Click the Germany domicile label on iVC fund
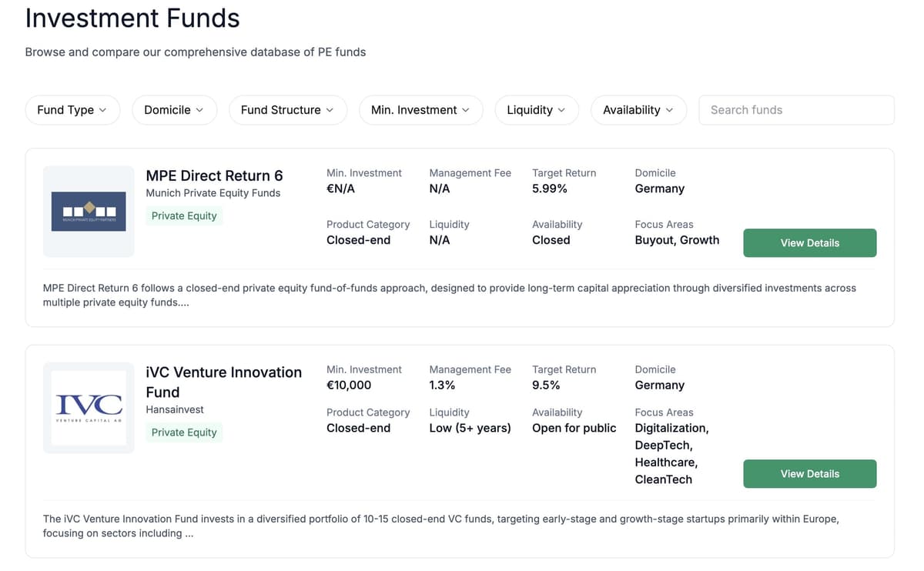The height and width of the screenshot is (571, 924). [x=659, y=385]
